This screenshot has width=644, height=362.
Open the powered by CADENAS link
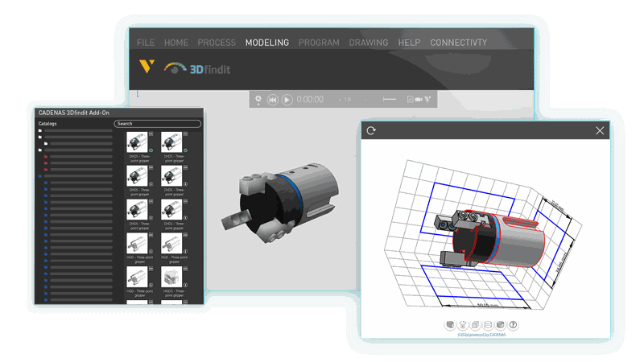[x=481, y=335]
